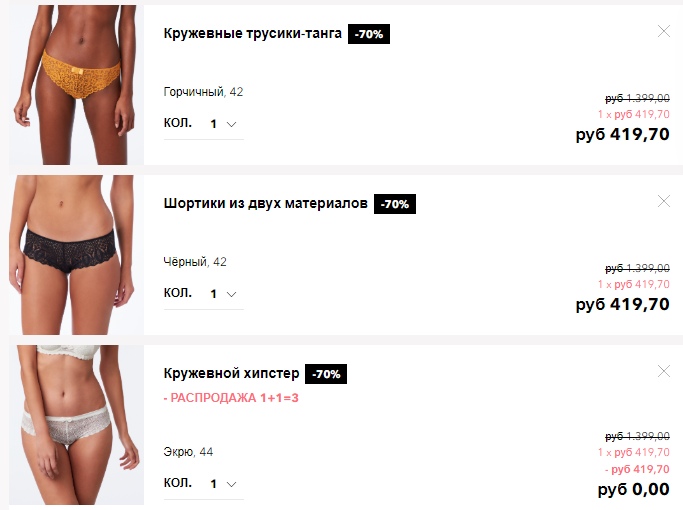Viewport: 683px width, 510px height.
Task: Remove Кружевной хипстер from cart
Action: [663, 371]
